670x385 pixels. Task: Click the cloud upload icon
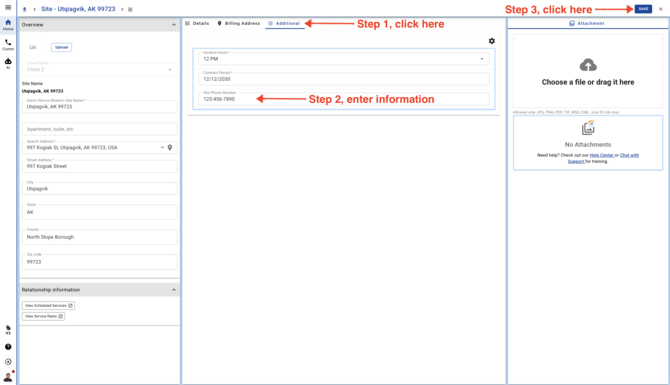[588, 65]
